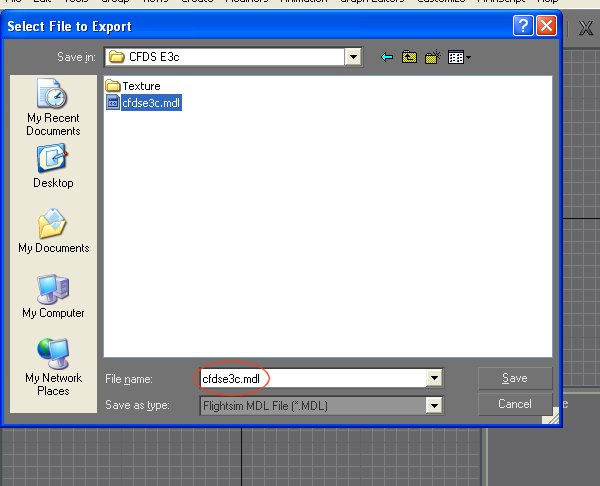Expand the File name dropdown arrow
The height and width of the screenshot is (486, 600).
coord(433,378)
